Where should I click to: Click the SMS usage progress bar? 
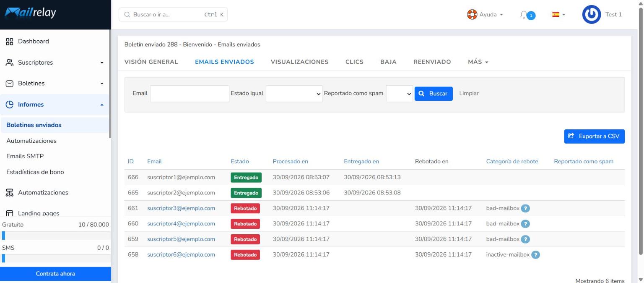(55, 258)
